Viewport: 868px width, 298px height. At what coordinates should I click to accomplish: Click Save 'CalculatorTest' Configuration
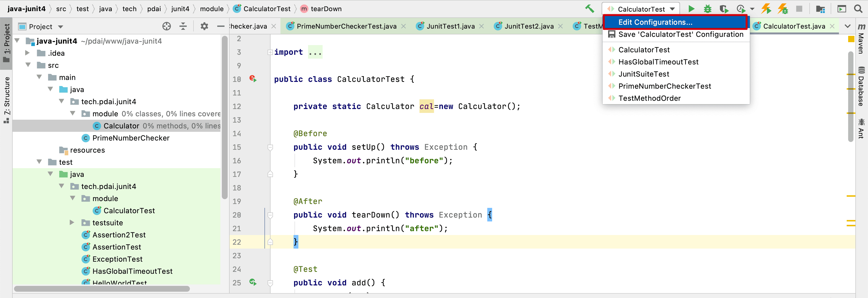(x=680, y=34)
